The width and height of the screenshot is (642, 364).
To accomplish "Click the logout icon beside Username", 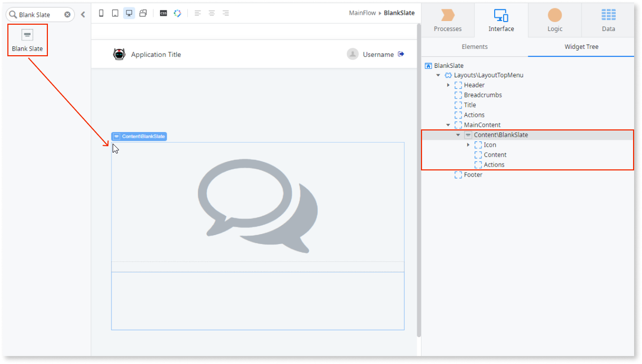I will point(401,54).
